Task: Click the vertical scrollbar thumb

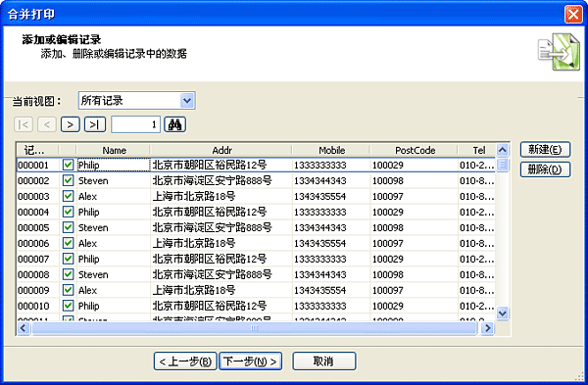Action: tap(503, 165)
